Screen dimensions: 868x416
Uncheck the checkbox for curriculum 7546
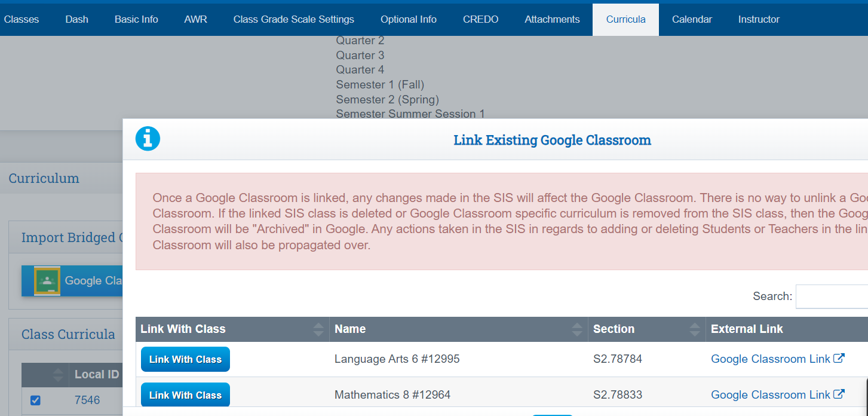pos(35,400)
